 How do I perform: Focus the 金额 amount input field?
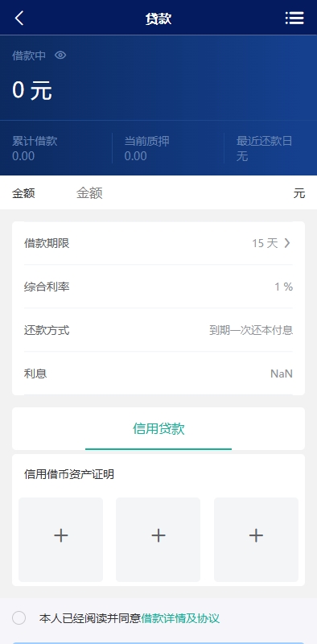pos(181,192)
